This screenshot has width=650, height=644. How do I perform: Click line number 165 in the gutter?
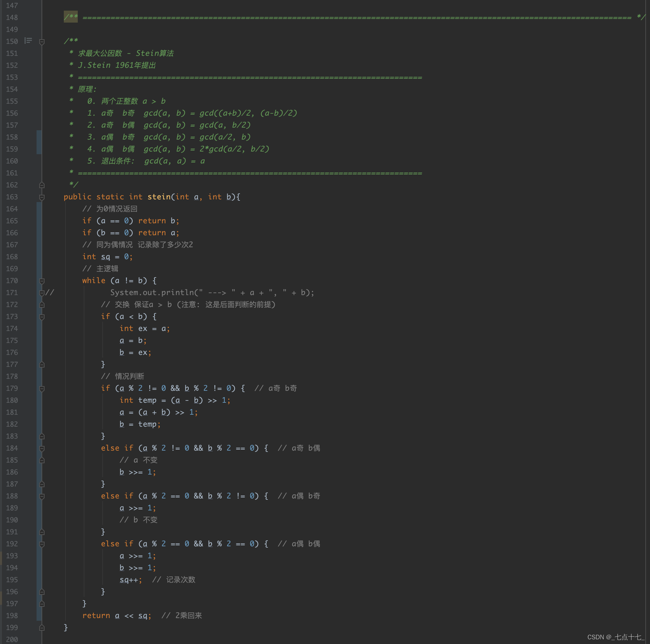(x=12, y=221)
